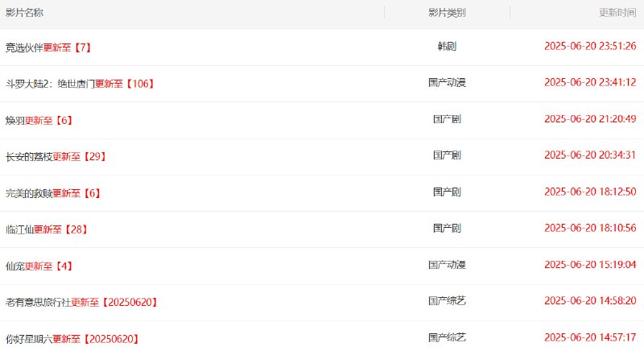Click the 国产动漫 category beside 仙宠
Image resolution: width=644 pixels, height=351 pixels.
click(447, 264)
